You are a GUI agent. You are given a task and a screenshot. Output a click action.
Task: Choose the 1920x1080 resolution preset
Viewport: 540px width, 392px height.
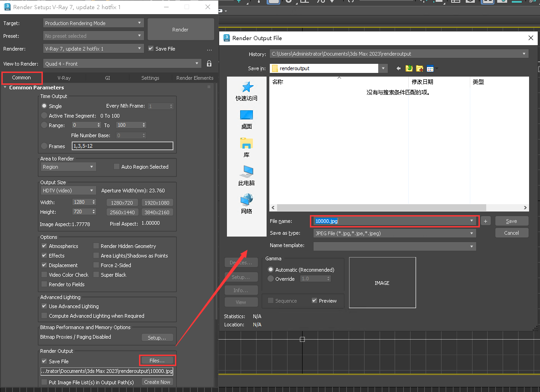157,203
